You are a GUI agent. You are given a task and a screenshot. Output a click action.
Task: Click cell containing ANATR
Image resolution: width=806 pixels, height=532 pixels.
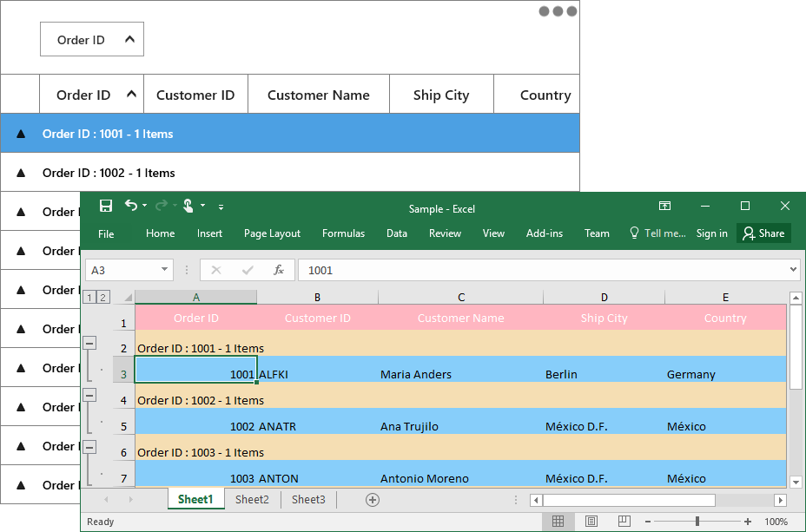pyautogui.click(x=318, y=422)
